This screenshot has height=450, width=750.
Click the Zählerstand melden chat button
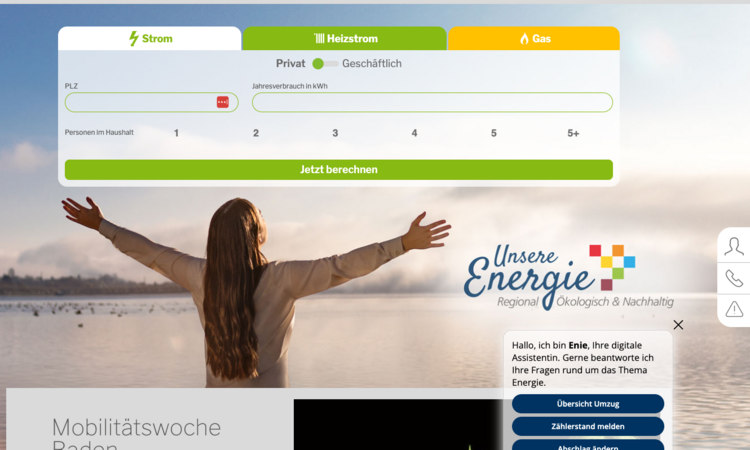click(588, 426)
